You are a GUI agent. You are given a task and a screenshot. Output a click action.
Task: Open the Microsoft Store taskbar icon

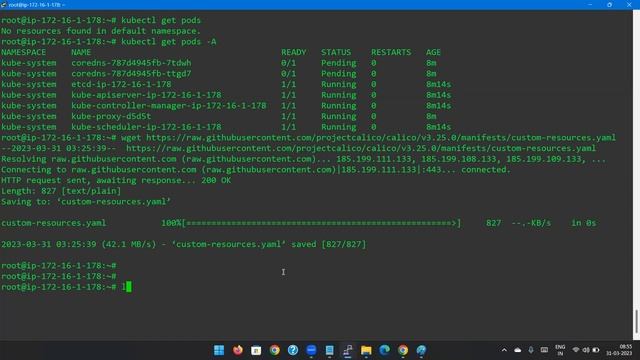pos(256,350)
